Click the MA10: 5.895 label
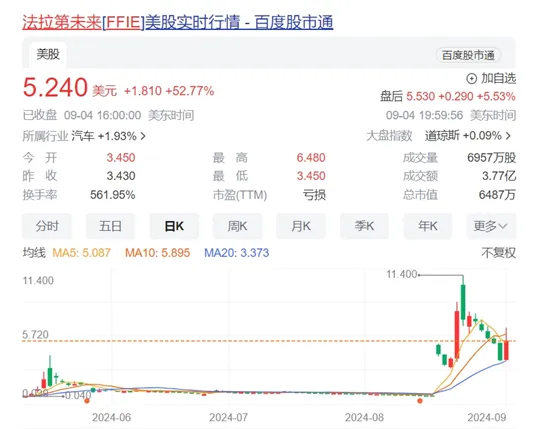Screen dimensions: 554x429 (x=158, y=253)
